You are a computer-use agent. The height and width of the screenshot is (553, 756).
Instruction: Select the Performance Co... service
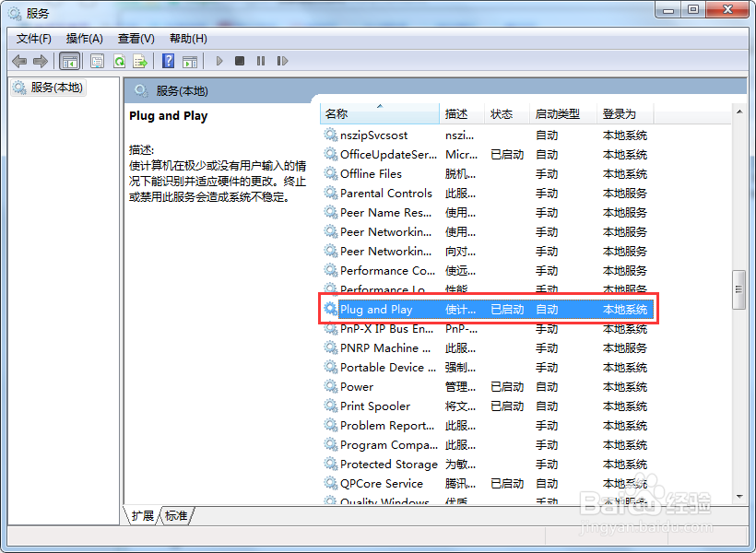[x=387, y=270]
